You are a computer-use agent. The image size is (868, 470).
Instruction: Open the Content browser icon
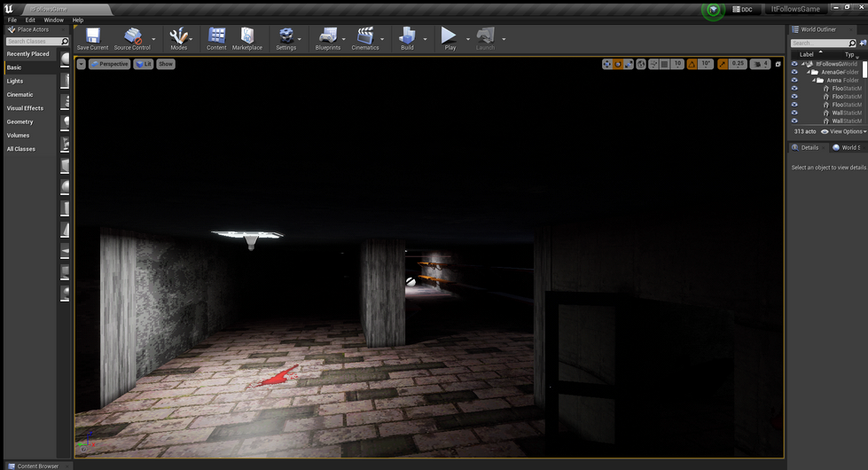pos(216,35)
